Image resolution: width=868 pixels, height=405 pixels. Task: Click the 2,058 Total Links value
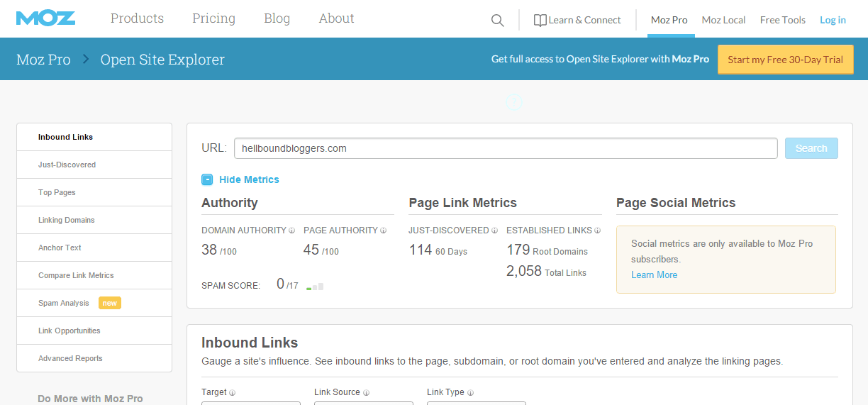[524, 271]
